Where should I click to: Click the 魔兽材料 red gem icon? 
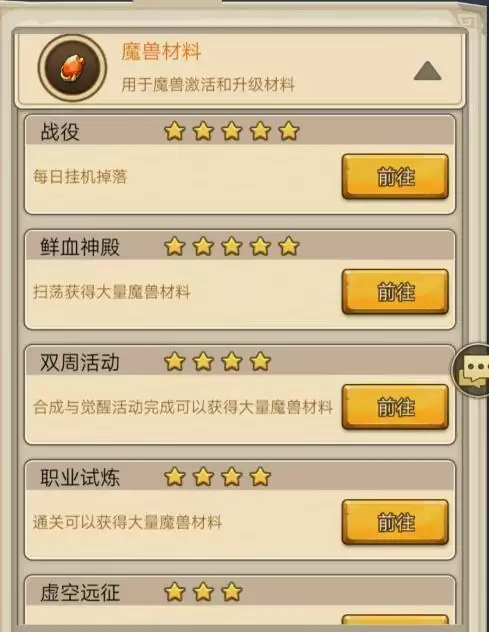click(73, 68)
